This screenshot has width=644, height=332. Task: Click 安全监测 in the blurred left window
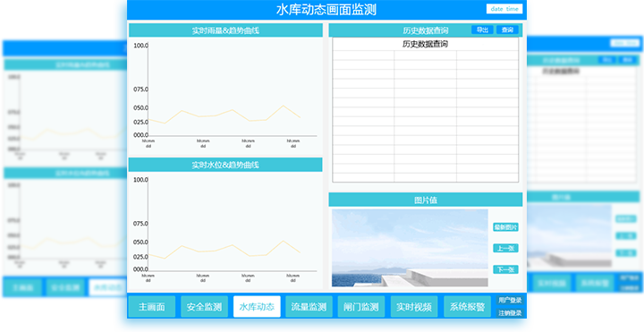pos(65,287)
